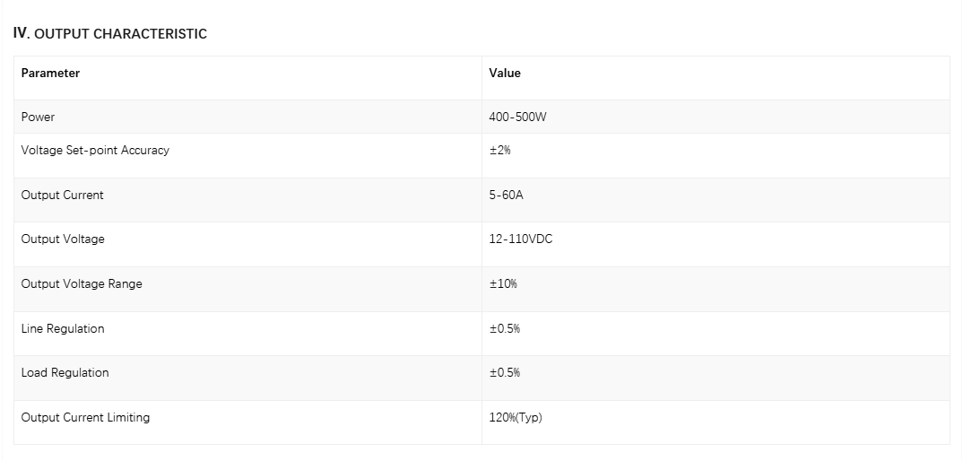
Task: Click Load Regulation's ±0.5% value
Action: coord(505,373)
